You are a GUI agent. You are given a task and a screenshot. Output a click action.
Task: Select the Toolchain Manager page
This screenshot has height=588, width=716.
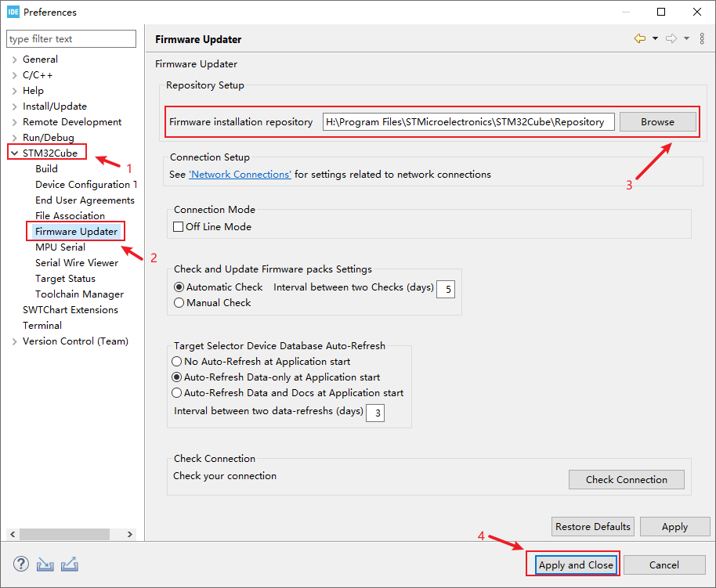coord(79,294)
